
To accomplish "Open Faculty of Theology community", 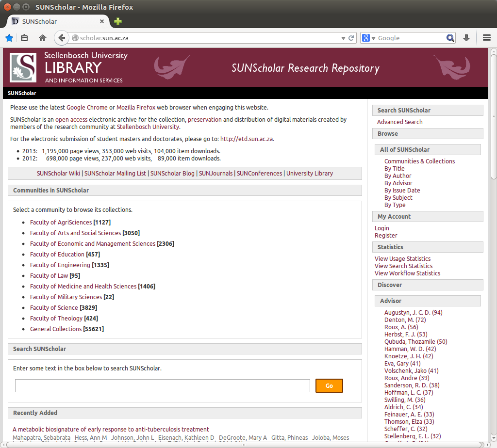I will point(56,318).
